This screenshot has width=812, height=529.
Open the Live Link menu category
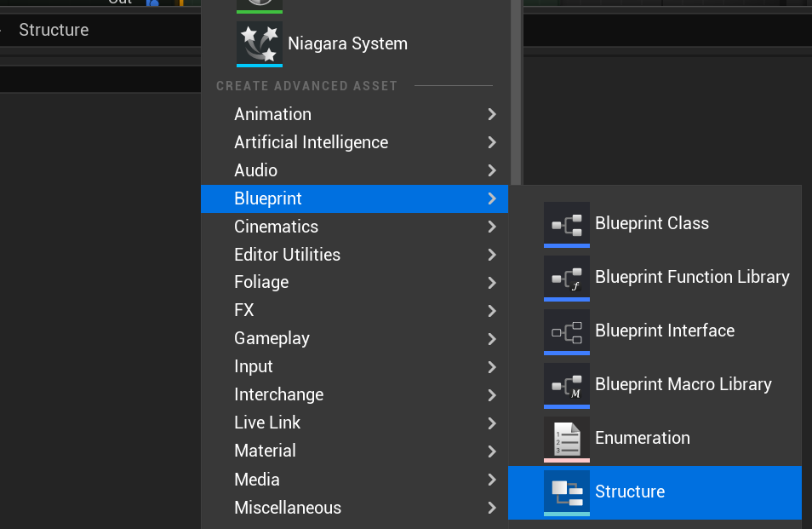point(354,423)
